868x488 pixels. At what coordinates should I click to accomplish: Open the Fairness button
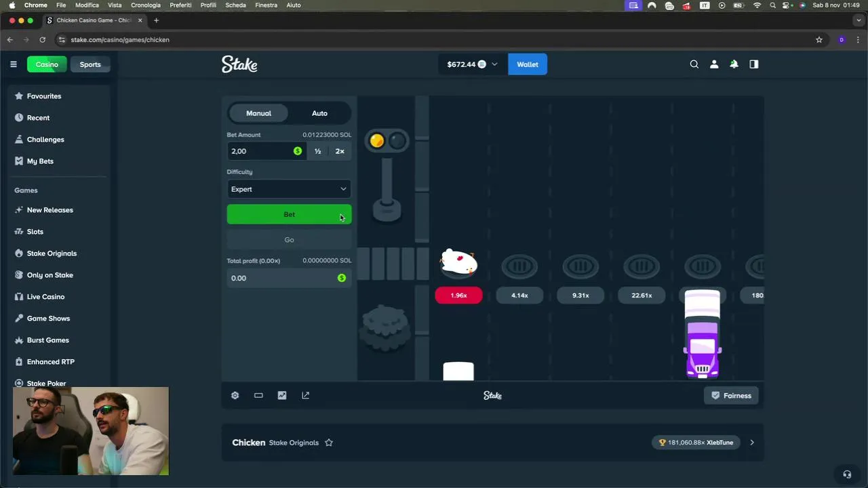coord(731,396)
